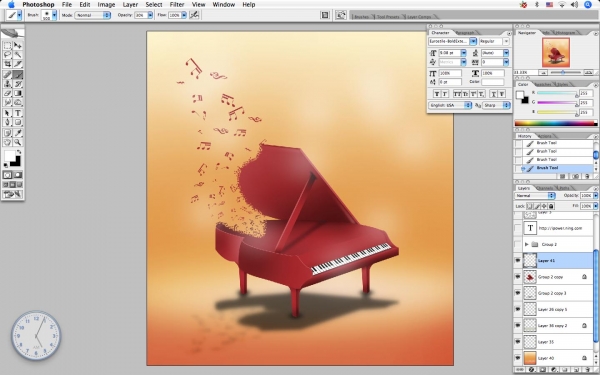600x375 pixels.
Task: Select the Move tool
Action: pyautogui.click(x=18, y=46)
